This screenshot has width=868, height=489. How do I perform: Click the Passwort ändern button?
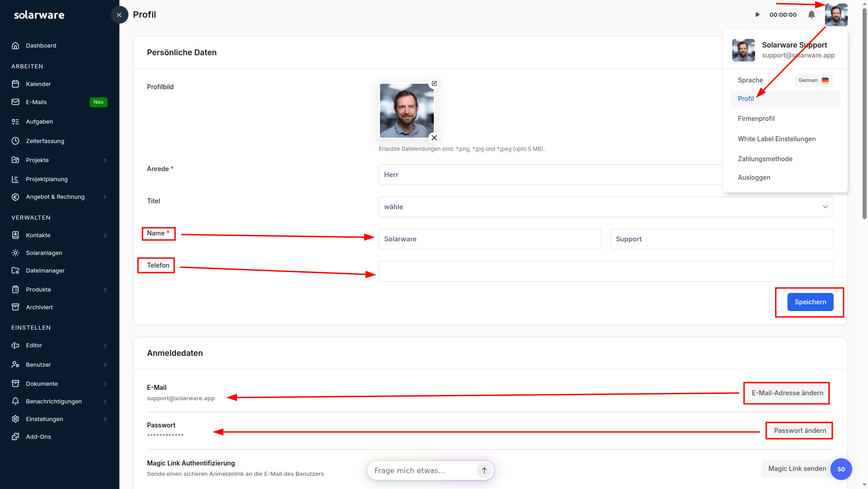800,431
